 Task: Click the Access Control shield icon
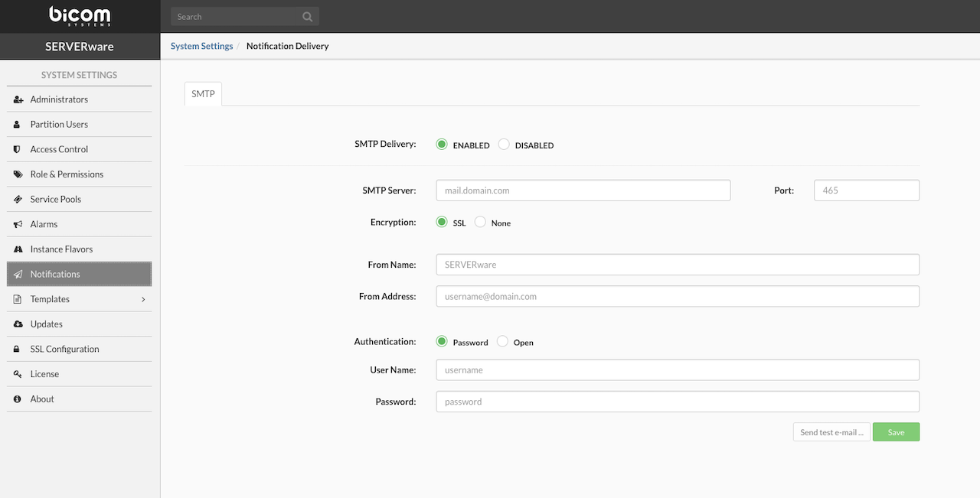pyautogui.click(x=18, y=149)
